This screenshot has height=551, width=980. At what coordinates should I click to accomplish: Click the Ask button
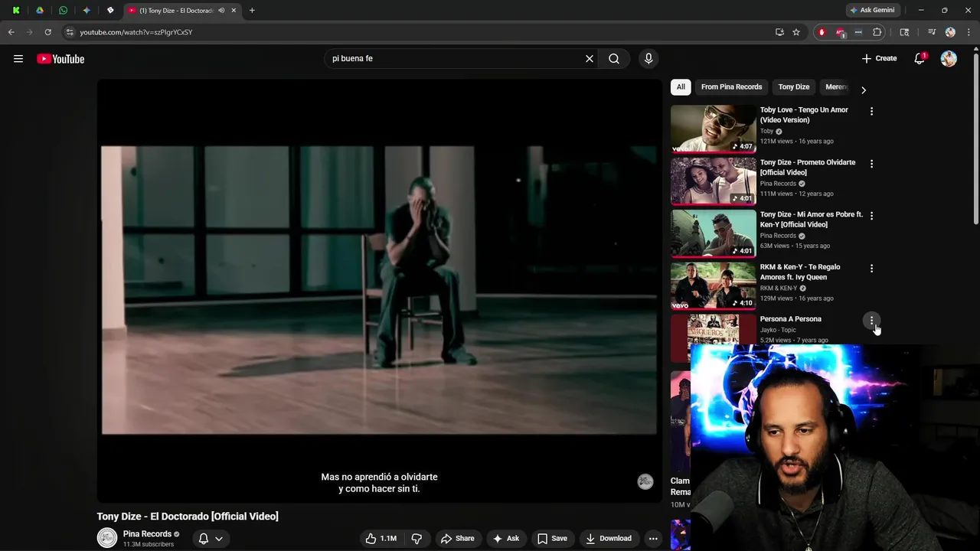(x=506, y=538)
